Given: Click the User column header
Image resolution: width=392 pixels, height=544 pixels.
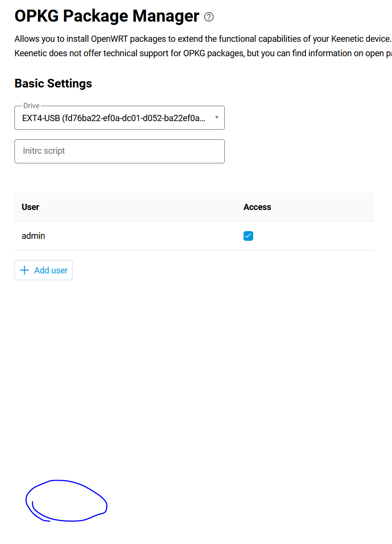Looking at the screenshot, I should coord(30,207).
